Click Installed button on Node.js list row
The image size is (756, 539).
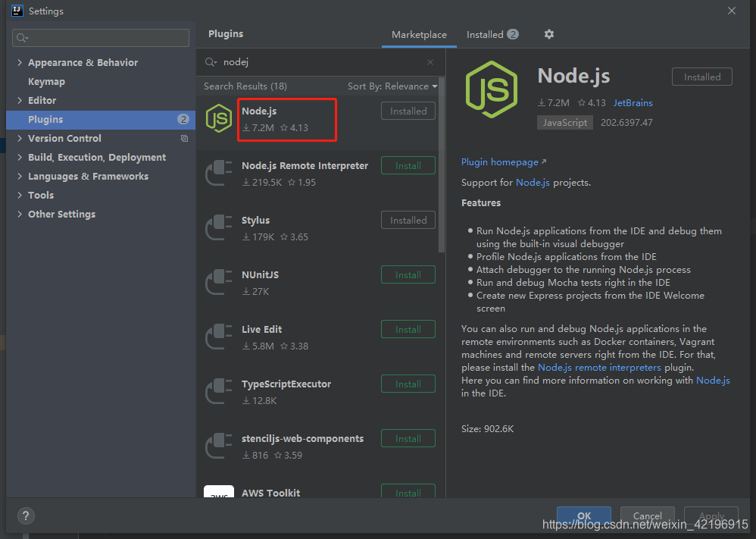[408, 111]
